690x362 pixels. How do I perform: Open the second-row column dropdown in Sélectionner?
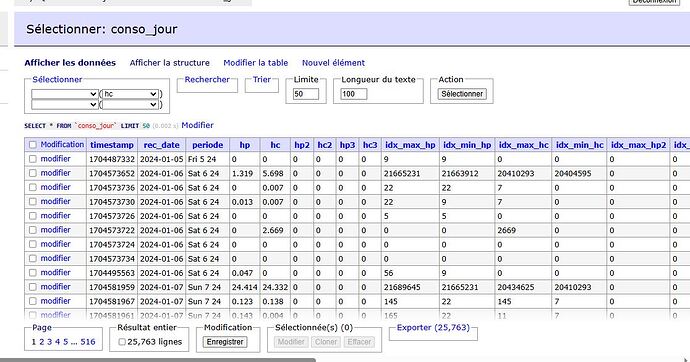point(64,104)
